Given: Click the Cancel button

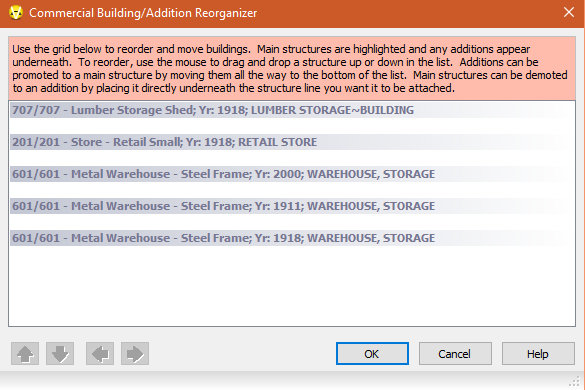Looking at the screenshot, I should pyautogui.click(x=455, y=353).
